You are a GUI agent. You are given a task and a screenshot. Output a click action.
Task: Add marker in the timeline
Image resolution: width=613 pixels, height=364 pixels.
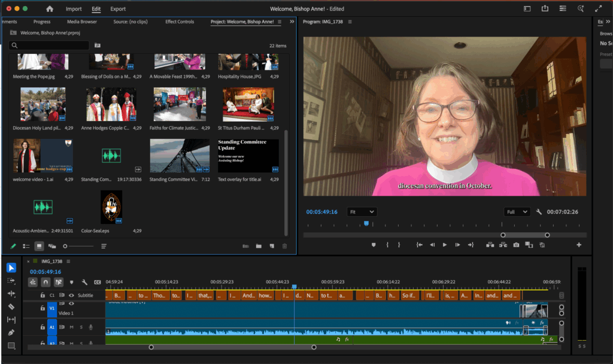coord(71,282)
